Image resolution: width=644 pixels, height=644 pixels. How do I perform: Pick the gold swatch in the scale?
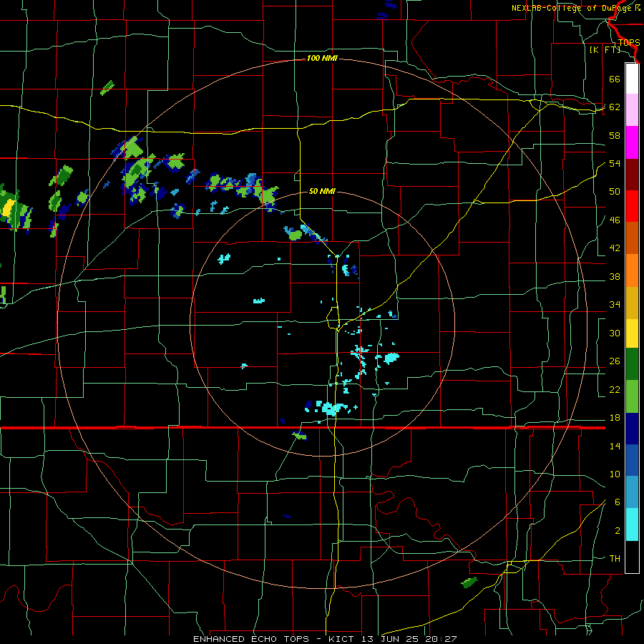point(632,303)
